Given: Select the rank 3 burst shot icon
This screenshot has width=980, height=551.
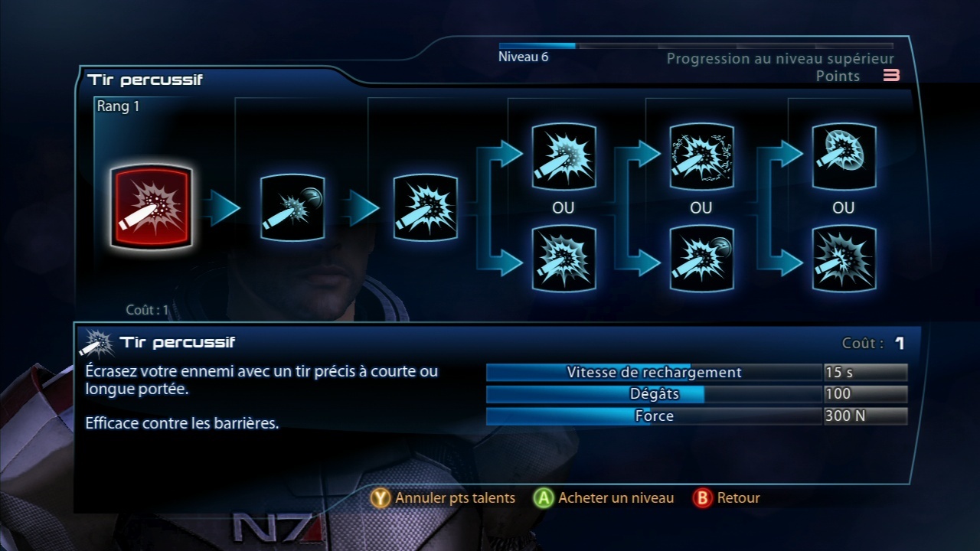Looking at the screenshot, I should click(426, 208).
